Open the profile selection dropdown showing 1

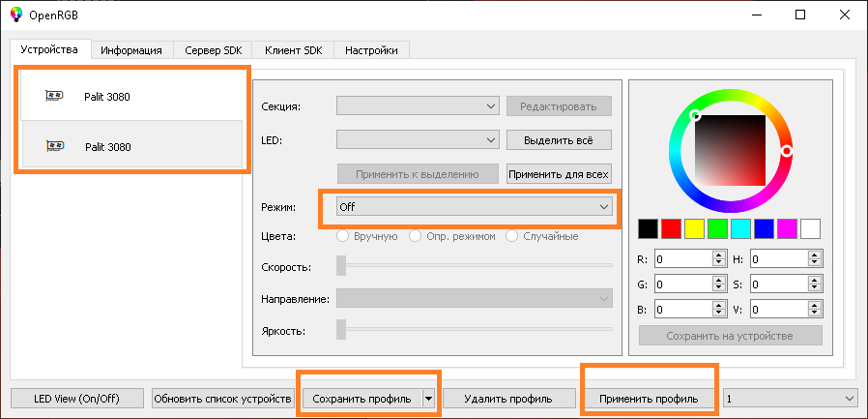pos(790,399)
